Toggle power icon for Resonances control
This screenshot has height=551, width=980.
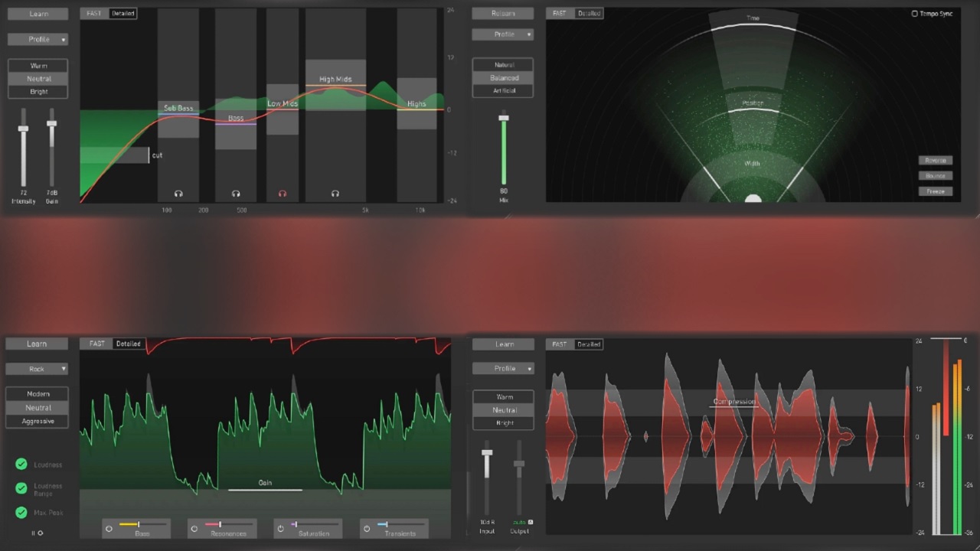(x=194, y=528)
